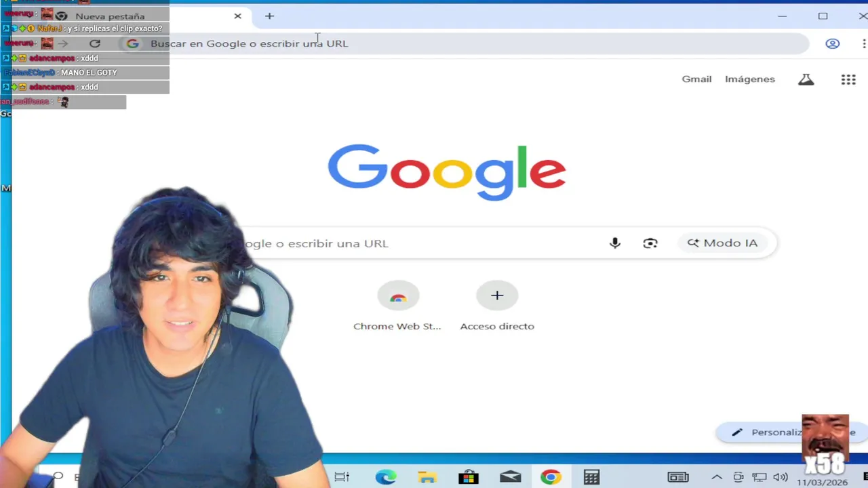Open the Search Labs flask icon
Screen dimensions: 868x488
tap(806, 79)
